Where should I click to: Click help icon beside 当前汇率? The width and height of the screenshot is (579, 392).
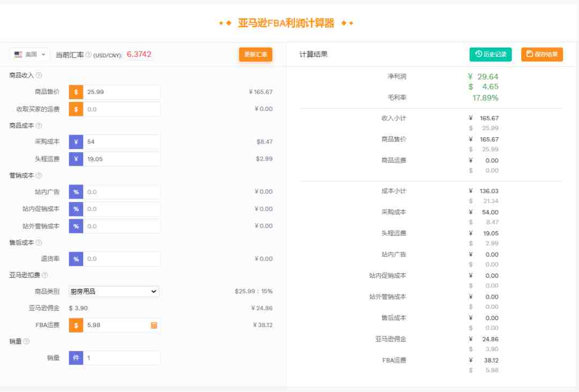(x=88, y=55)
